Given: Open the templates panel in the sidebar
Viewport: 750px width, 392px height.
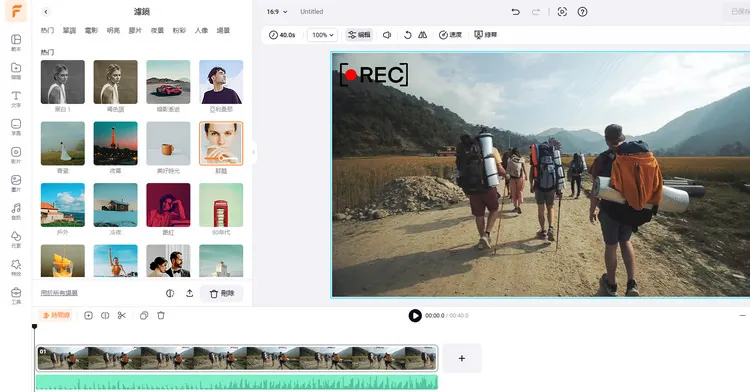Looking at the screenshot, I should tap(16, 43).
